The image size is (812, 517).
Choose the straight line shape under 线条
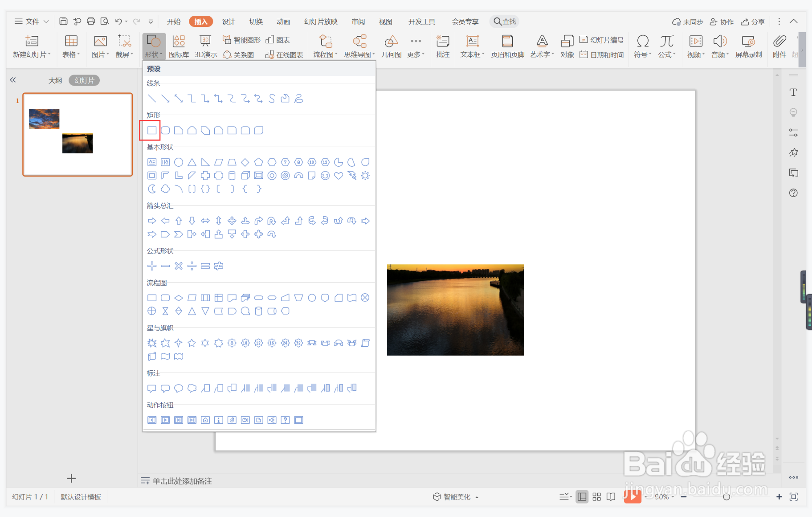point(152,99)
